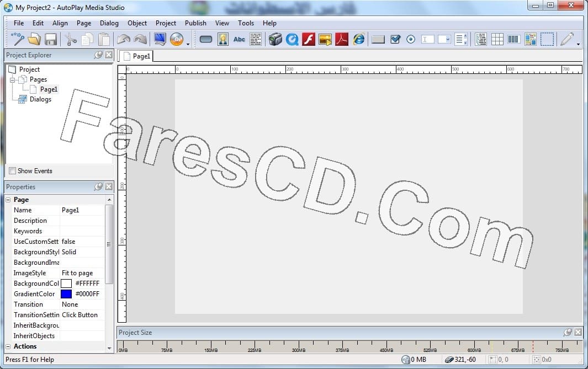Screen dimensions: 588x369
Task: Collapse the Page properties section
Action: [8, 200]
